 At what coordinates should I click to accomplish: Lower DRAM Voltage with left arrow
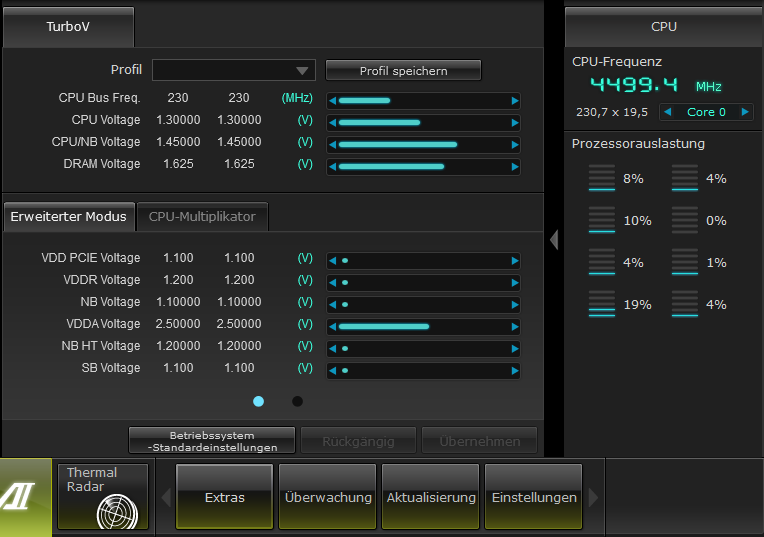coord(332,167)
